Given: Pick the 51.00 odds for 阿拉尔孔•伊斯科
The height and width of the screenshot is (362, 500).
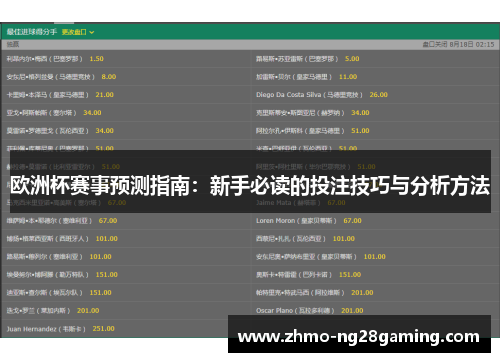Looking at the screenshot, I should pos(360,131).
